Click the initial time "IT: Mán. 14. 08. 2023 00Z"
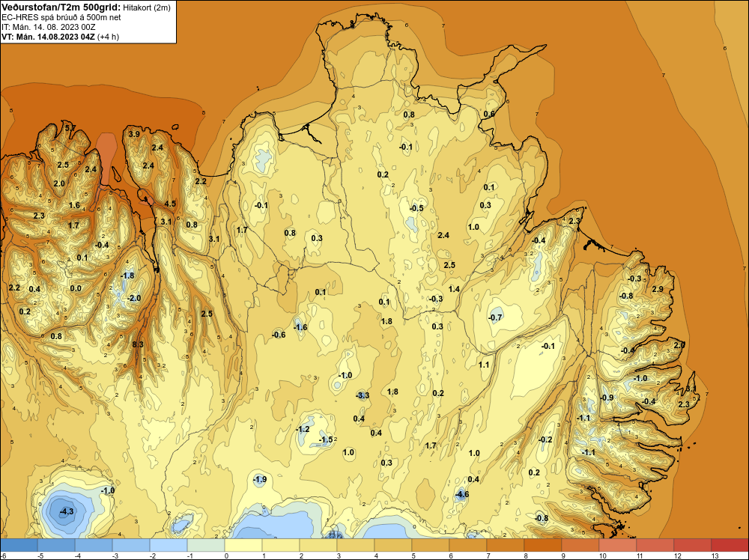 click(48, 27)
